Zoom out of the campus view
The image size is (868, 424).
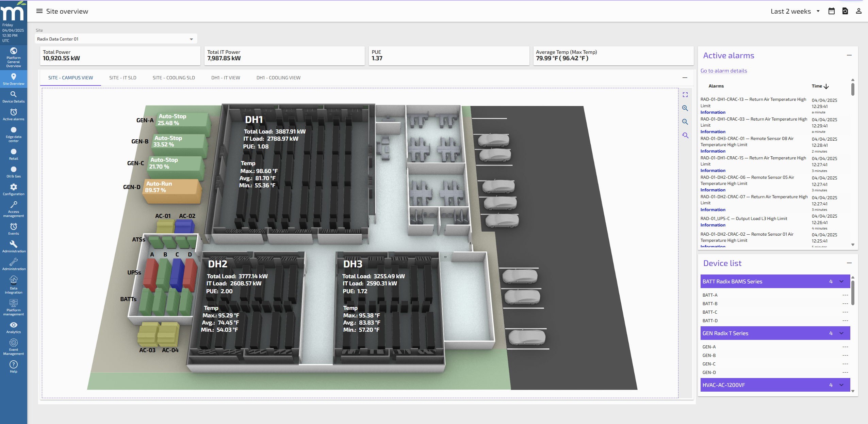pyautogui.click(x=685, y=122)
